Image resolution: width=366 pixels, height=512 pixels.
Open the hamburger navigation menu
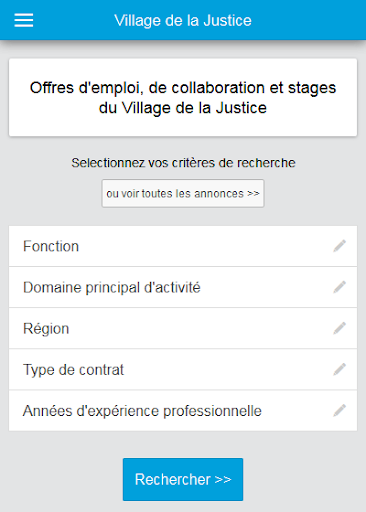click(24, 20)
